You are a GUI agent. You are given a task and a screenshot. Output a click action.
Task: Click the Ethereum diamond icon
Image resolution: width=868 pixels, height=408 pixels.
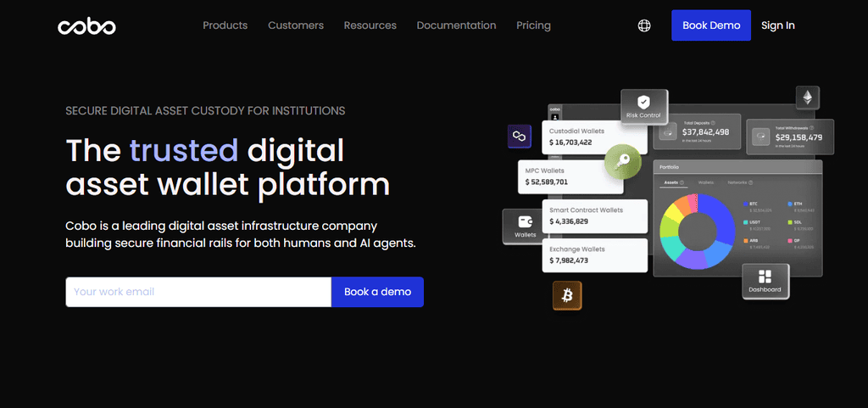(808, 98)
